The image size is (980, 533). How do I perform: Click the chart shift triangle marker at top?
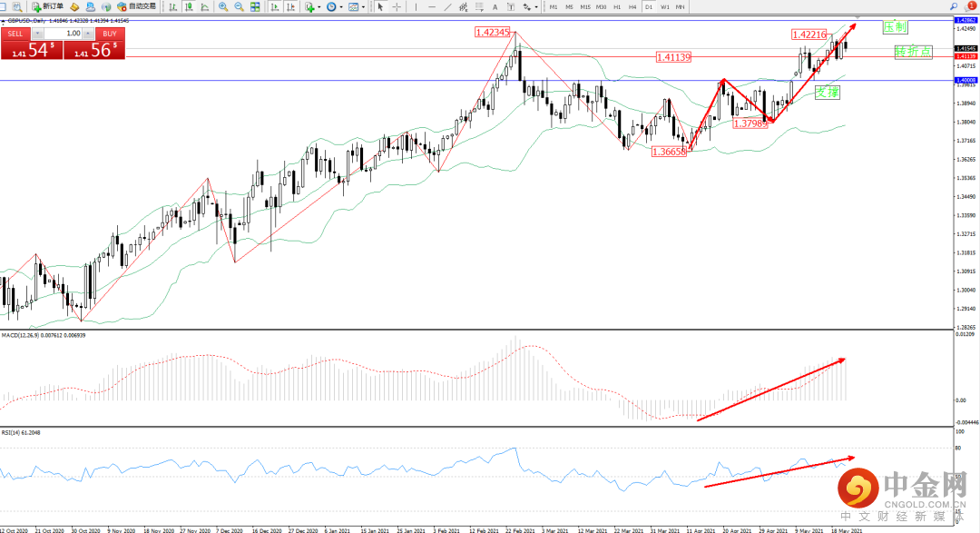click(857, 17)
